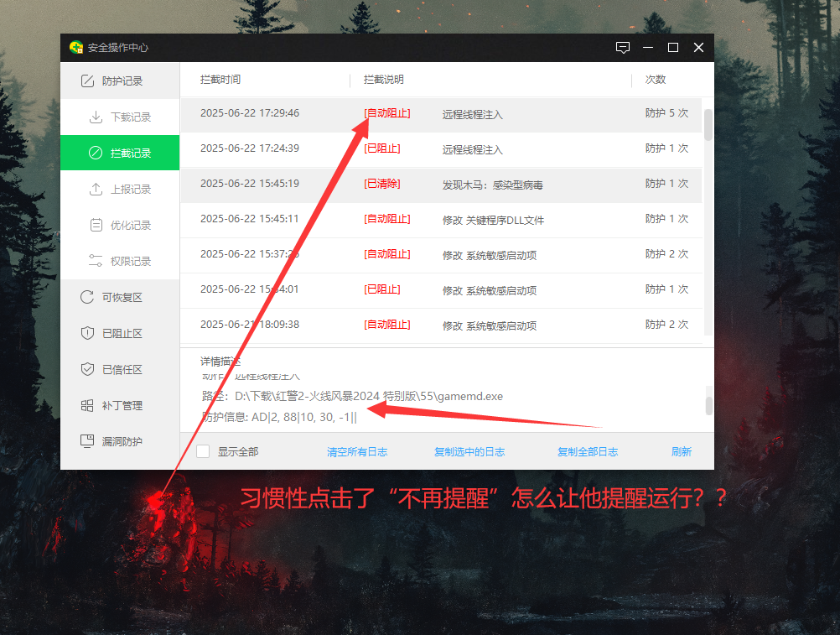Click 复制全部日志 link
840x635 pixels.
coord(588,452)
